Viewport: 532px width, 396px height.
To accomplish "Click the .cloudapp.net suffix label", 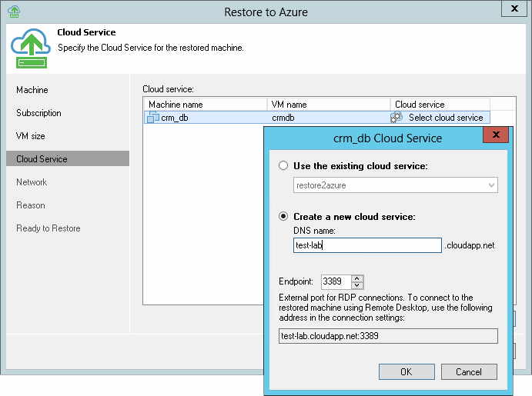I will tap(470, 245).
